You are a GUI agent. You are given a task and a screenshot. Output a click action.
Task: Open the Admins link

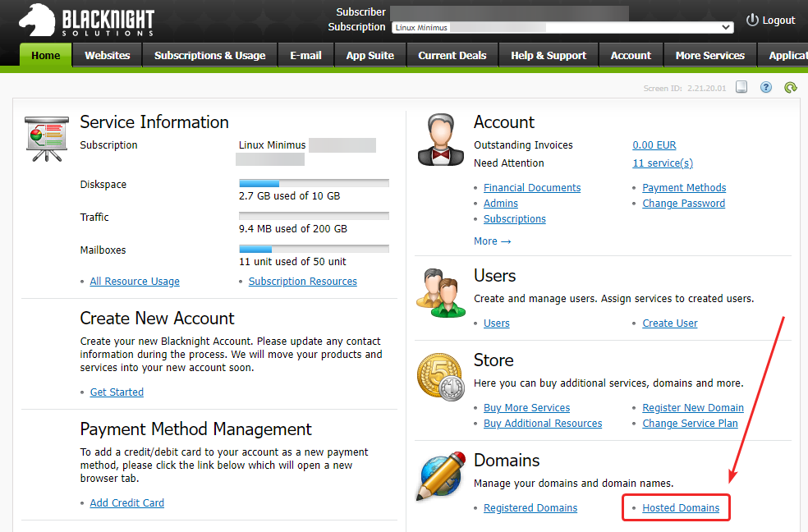[x=500, y=204]
